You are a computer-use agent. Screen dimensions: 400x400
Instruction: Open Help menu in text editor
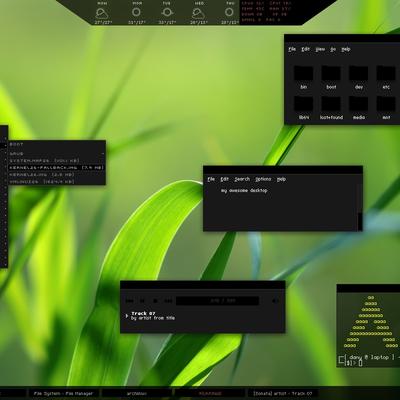[281, 179]
